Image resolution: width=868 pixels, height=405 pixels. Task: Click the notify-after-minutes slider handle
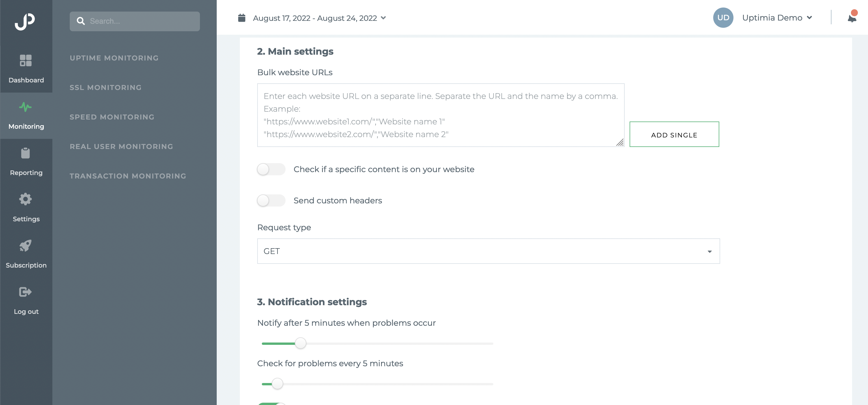[301, 343]
